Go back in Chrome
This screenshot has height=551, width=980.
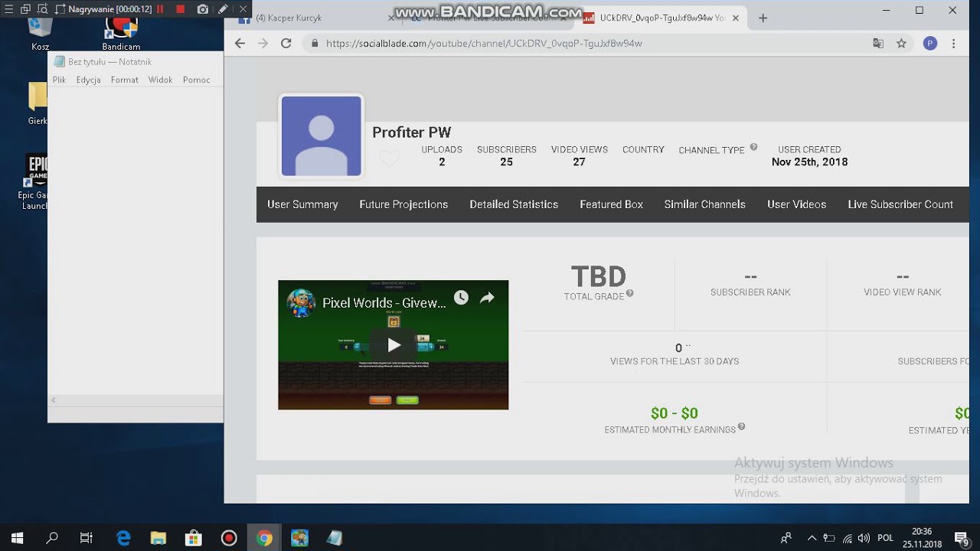pyautogui.click(x=240, y=44)
